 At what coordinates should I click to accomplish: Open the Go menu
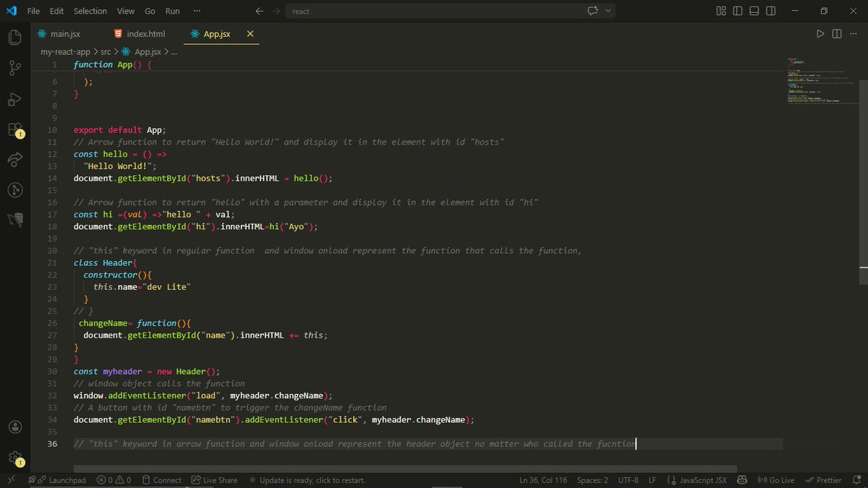[150, 11]
